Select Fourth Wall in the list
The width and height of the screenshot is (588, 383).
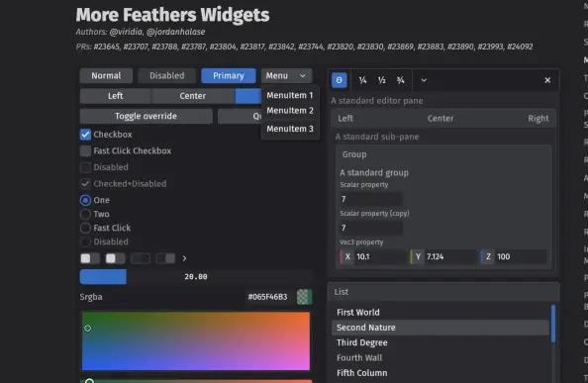pyautogui.click(x=441, y=358)
